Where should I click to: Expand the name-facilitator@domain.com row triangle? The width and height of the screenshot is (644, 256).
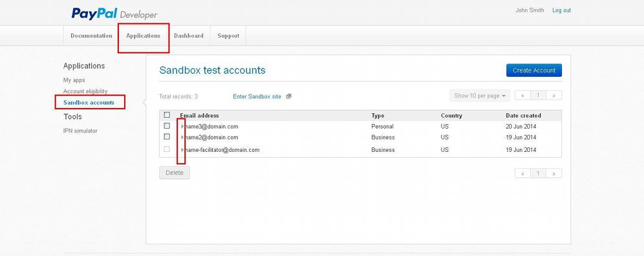(x=182, y=150)
